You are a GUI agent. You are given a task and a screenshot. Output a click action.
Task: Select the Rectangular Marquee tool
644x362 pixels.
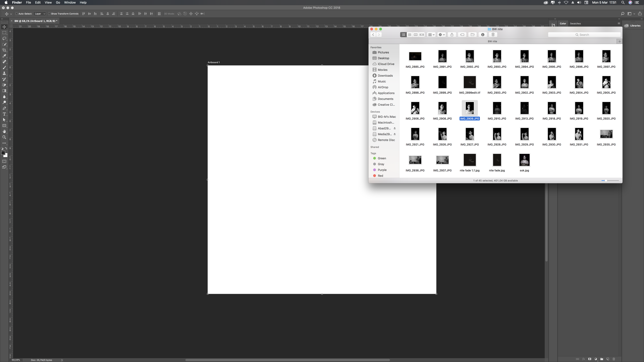click(x=4, y=33)
